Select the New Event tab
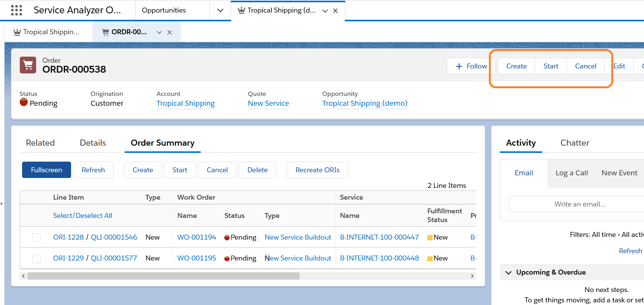 point(619,173)
